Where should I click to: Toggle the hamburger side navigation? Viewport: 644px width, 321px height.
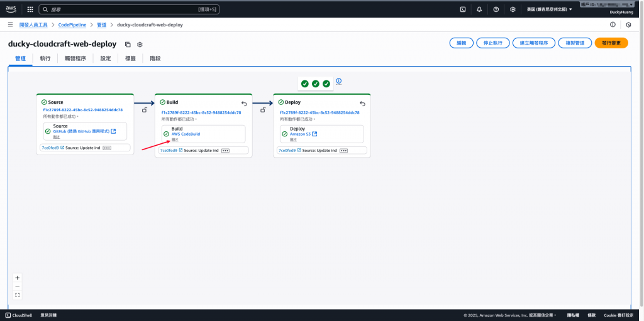coord(10,24)
